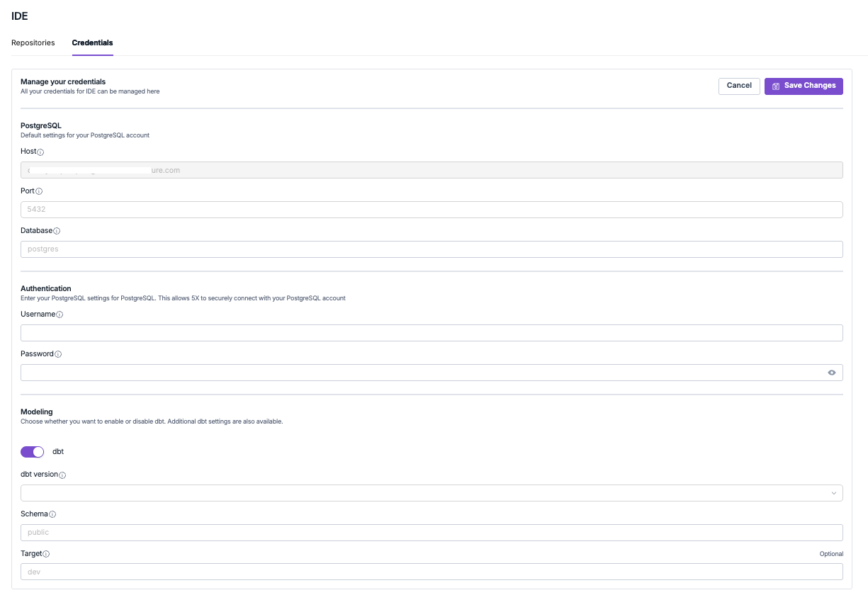Screen dimensions: 868x612
Task: Click the Port info icon
Action: [38, 191]
